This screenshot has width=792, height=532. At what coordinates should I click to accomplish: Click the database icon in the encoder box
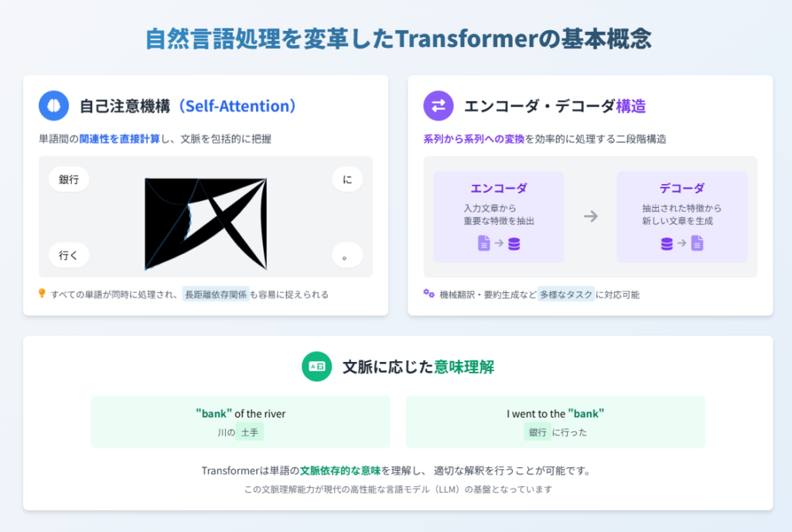[x=514, y=244]
